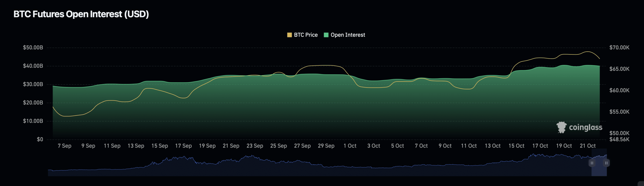Click the 3 Oct date label
This screenshot has height=186, width=644.
pos(374,146)
